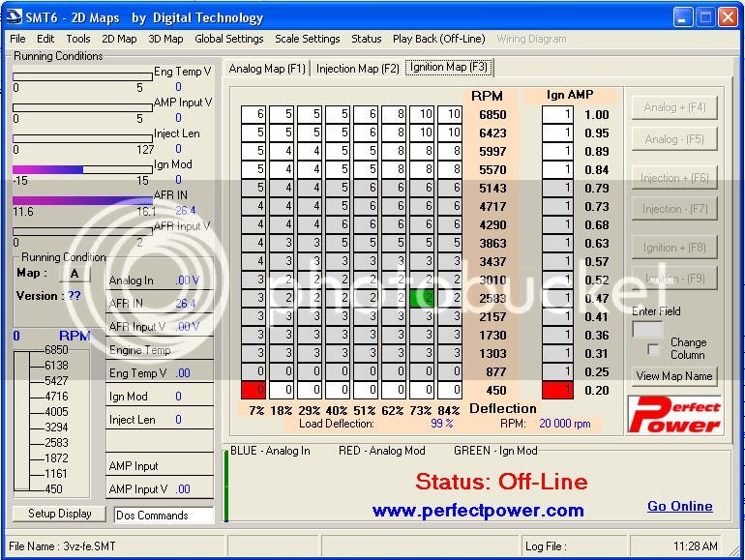Open the Global Settings menu
This screenshot has width=745, height=560.
point(229,39)
